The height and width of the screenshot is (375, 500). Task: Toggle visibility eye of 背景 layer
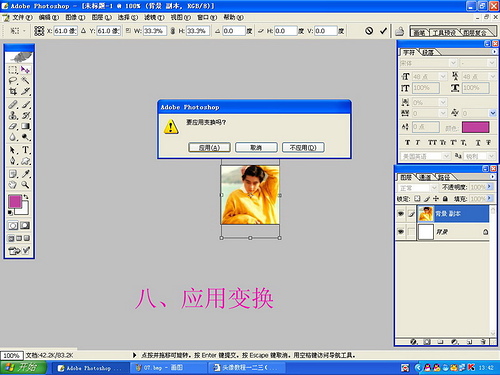point(401,231)
